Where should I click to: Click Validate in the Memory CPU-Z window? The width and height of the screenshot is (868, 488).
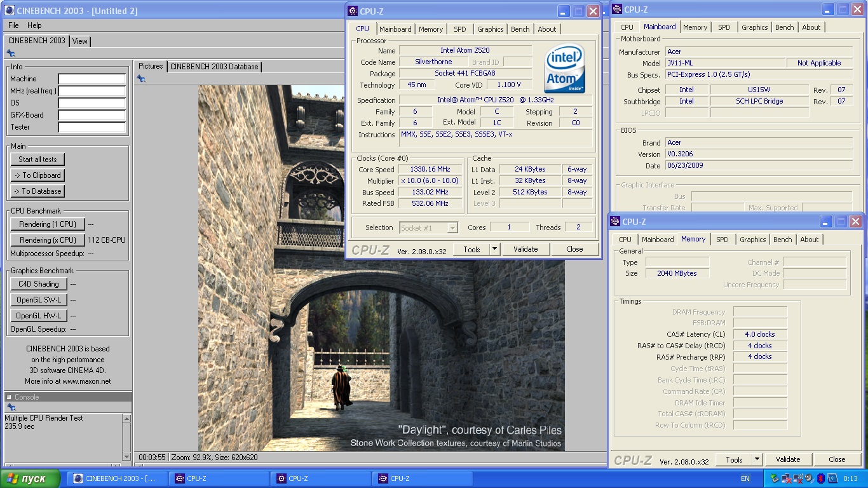788,459
